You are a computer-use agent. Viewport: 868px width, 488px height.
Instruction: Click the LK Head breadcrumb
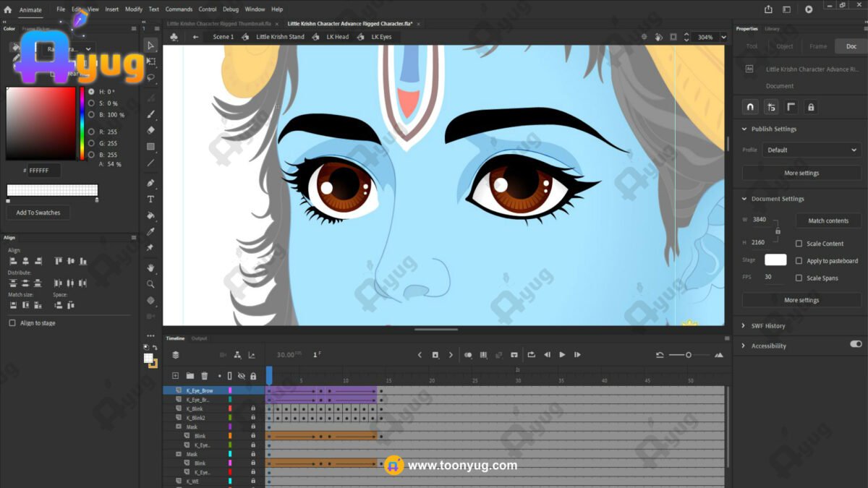coord(337,37)
